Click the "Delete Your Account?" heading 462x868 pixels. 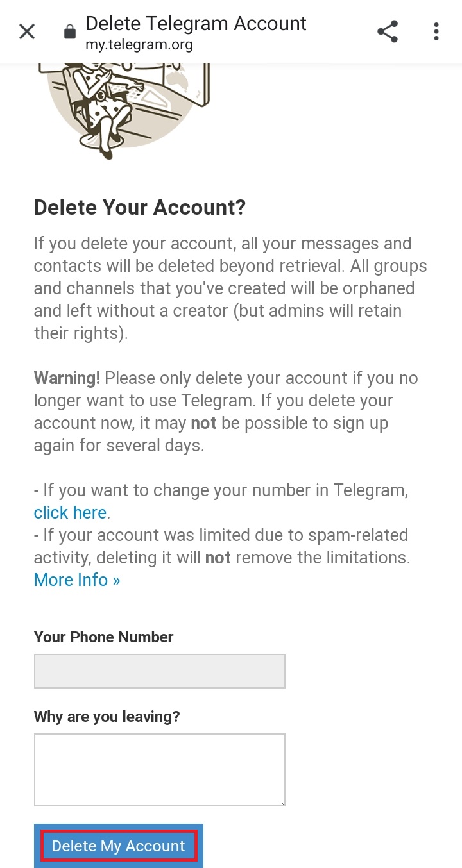point(140,208)
